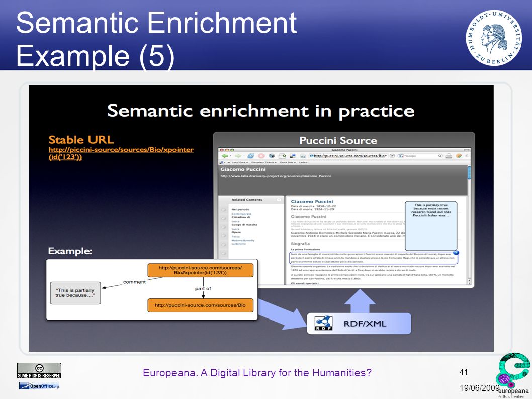Click the scrollbar down arrow at bottom
Image resolution: width=532 pixels, height=399 pixels.
(x=469, y=283)
